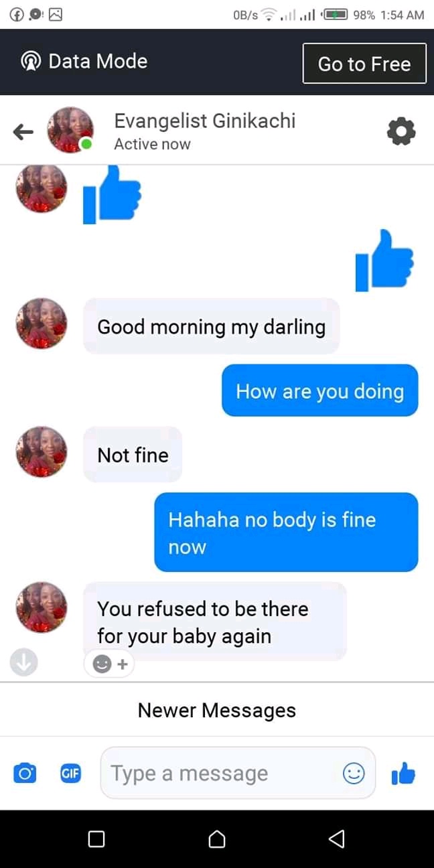Send a thumbs-up like from input bar

click(403, 774)
